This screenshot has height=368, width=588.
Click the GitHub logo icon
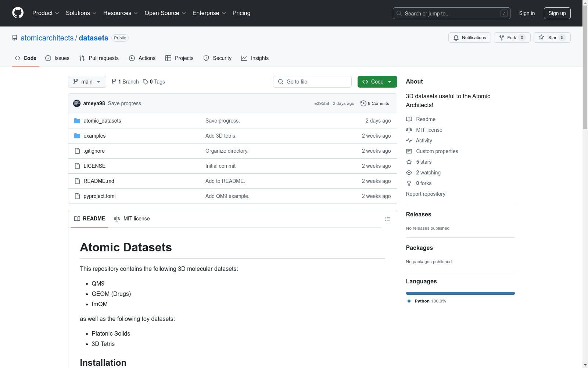pyautogui.click(x=18, y=13)
